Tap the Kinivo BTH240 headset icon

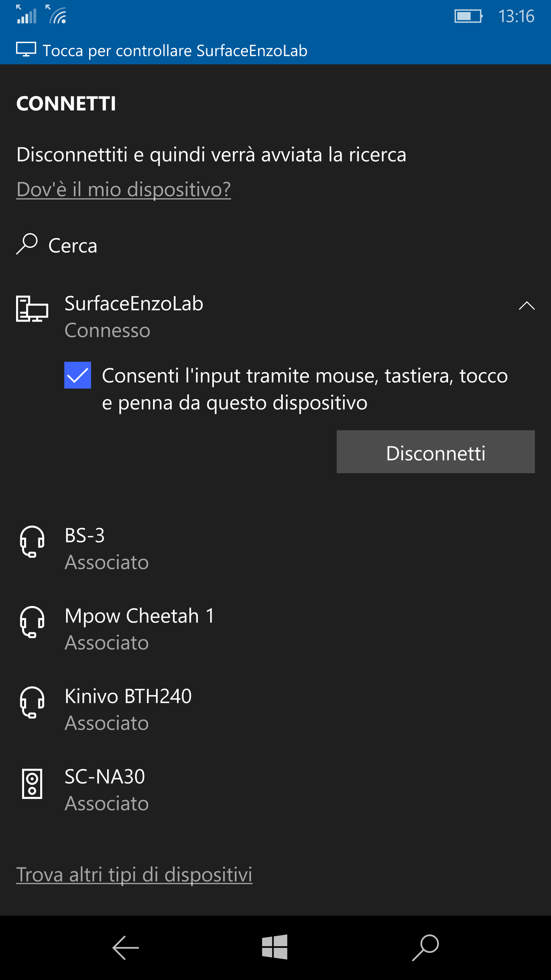(x=32, y=702)
